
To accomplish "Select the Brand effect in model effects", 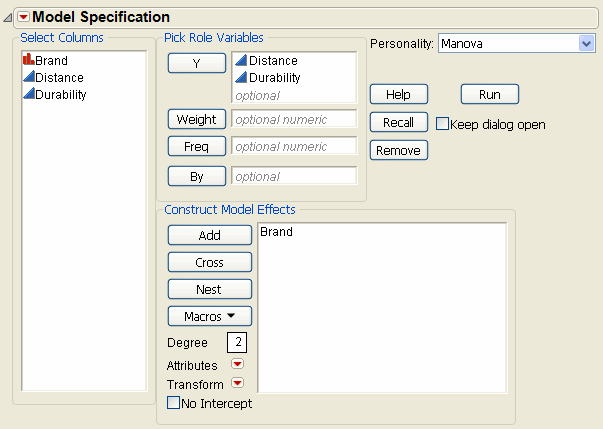I will [276, 232].
